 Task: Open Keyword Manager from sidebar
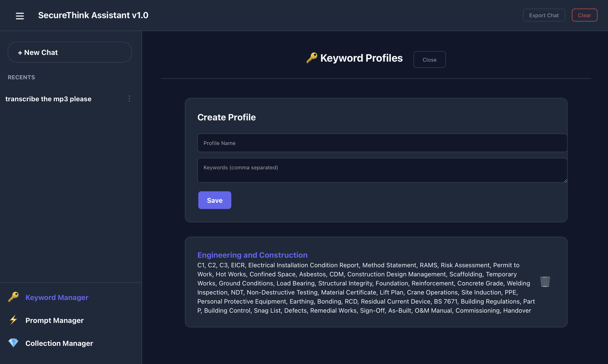tap(57, 297)
